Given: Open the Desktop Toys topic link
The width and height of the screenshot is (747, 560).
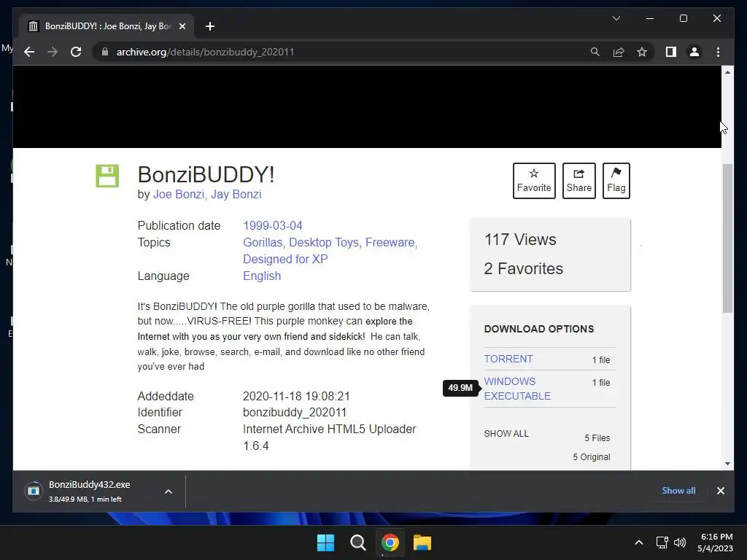Looking at the screenshot, I should point(324,242).
